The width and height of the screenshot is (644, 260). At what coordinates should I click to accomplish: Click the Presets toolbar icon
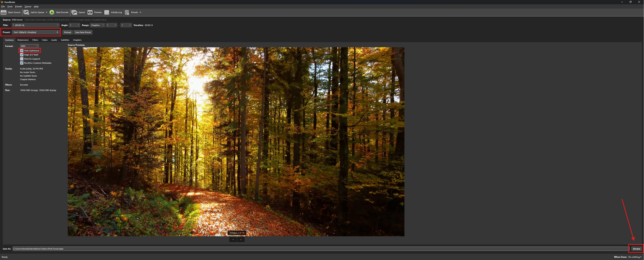[127, 12]
